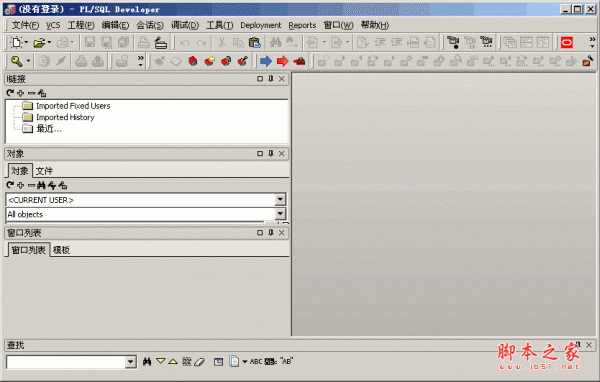
Task: Open the Deployment menu
Action: coord(261,25)
